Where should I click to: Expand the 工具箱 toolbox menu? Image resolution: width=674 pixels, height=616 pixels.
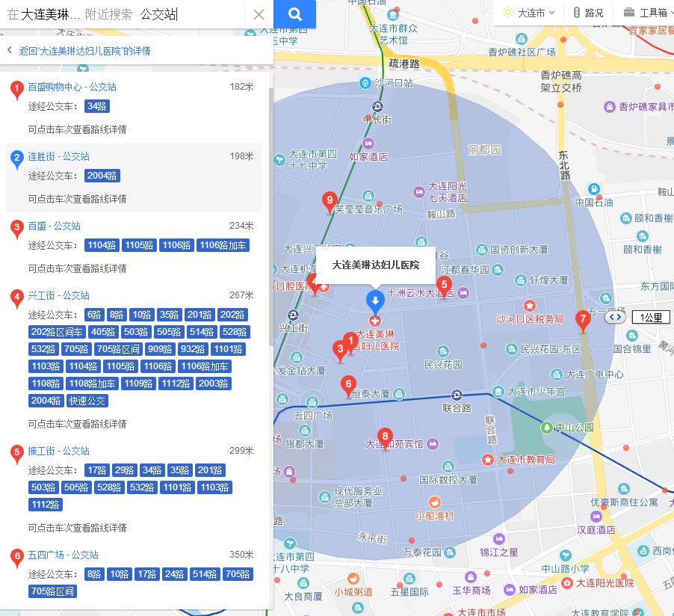[x=646, y=13]
